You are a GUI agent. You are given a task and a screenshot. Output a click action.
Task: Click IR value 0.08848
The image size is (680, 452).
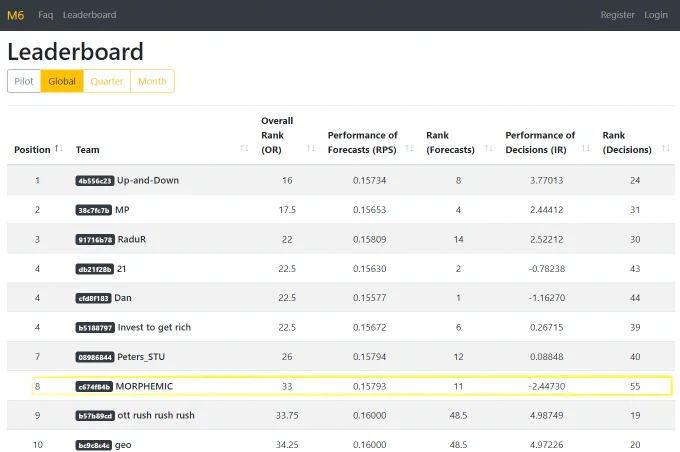click(x=546, y=357)
